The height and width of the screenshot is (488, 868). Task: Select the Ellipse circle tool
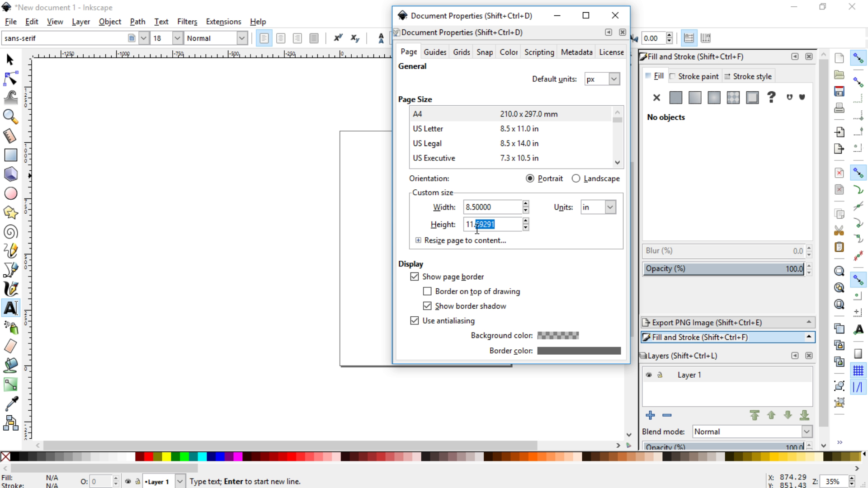click(10, 193)
